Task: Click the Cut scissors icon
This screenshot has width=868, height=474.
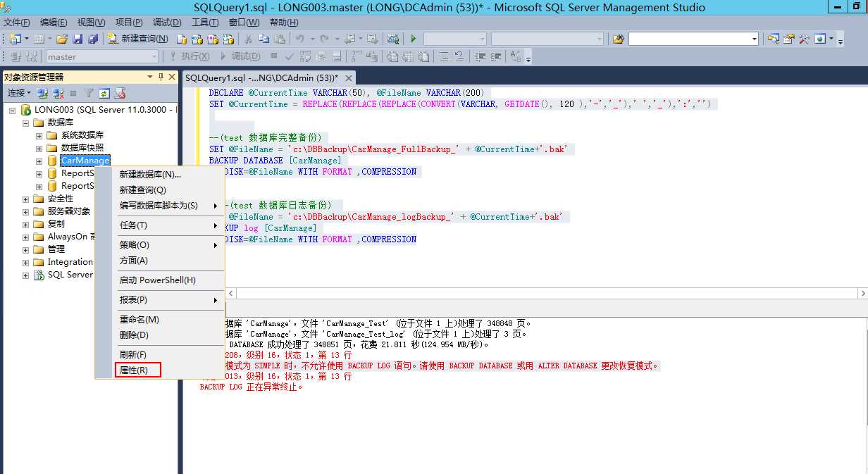Action: (249, 39)
